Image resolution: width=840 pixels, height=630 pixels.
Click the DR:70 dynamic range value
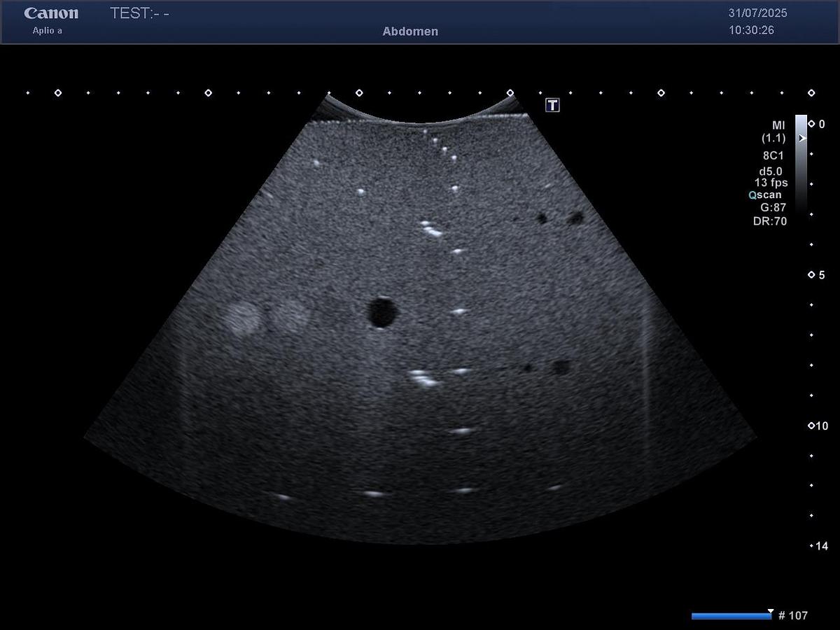pyautogui.click(x=770, y=220)
